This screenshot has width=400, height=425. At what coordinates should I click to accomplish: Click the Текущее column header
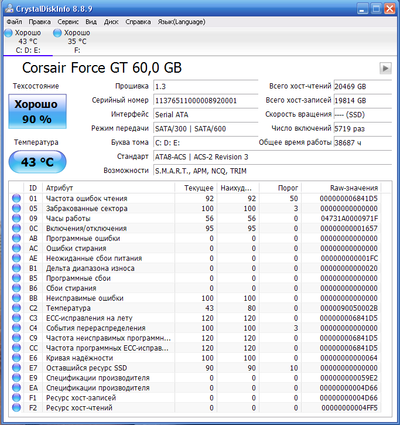(196, 188)
